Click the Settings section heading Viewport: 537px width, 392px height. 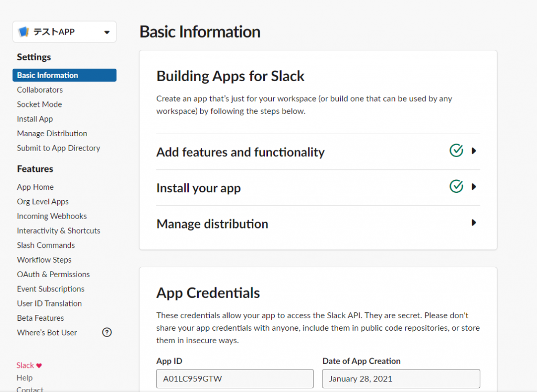[x=34, y=57]
